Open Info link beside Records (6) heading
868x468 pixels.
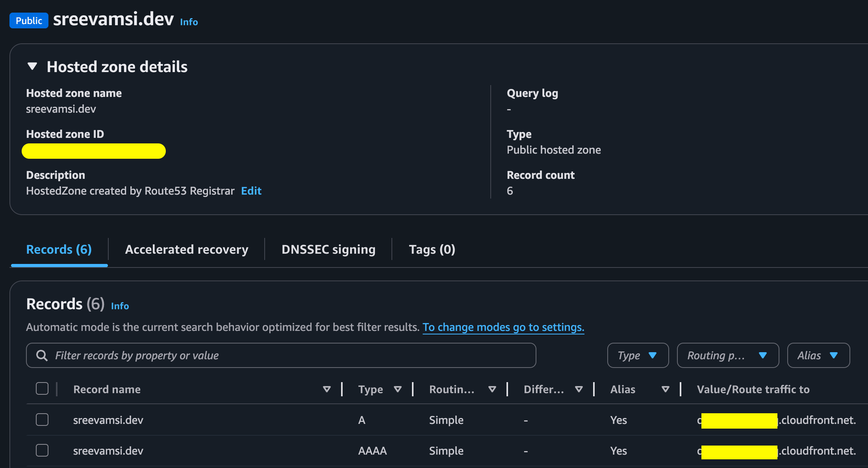pyautogui.click(x=120, y=306)
